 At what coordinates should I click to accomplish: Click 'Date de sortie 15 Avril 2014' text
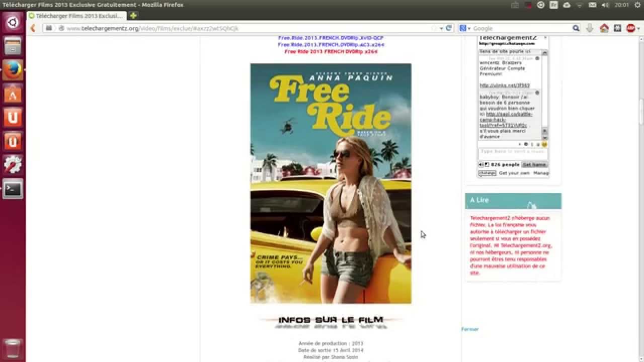(x=331, y=350)
